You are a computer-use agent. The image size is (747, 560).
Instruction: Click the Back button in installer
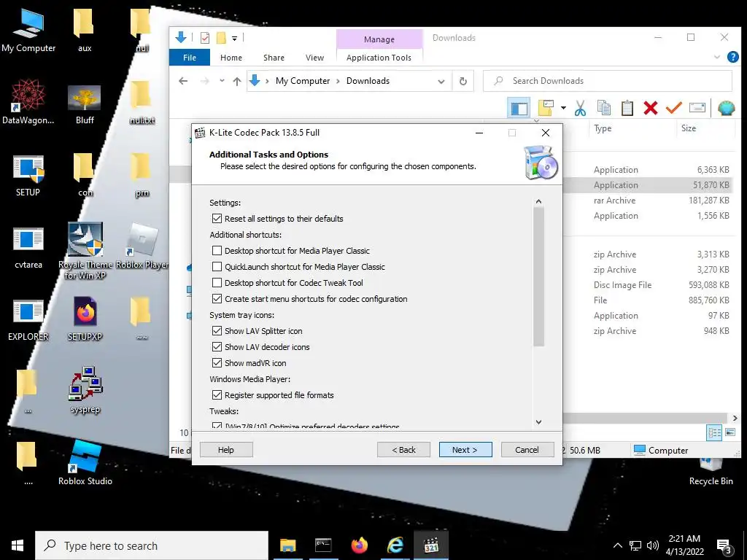(x=403, y=450)
